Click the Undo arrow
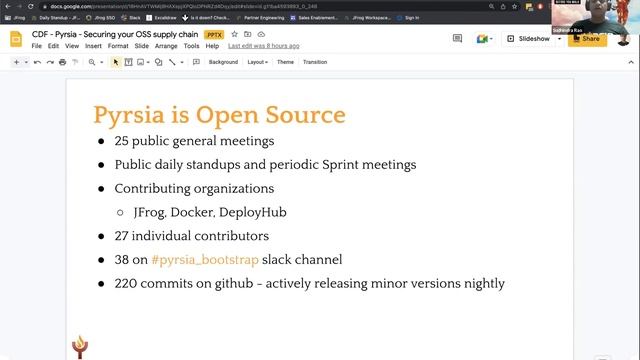The width and height of the screenshot is (640, 360). [x=37, y=62]
